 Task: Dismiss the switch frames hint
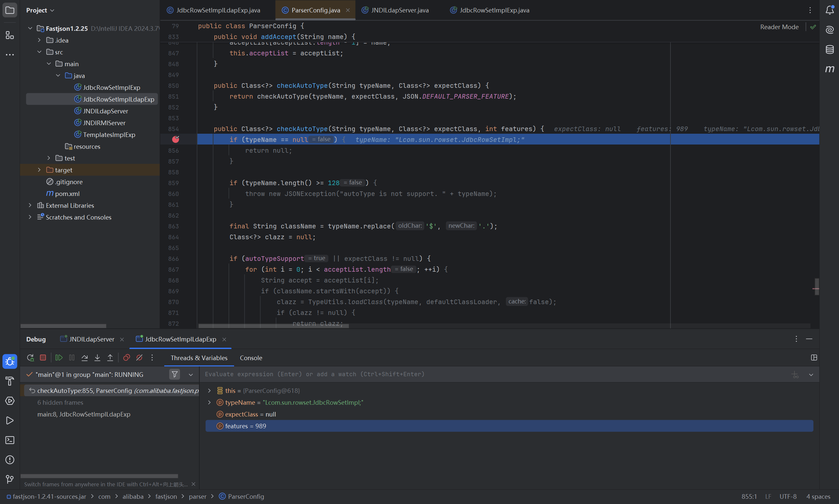pos(193,484)
